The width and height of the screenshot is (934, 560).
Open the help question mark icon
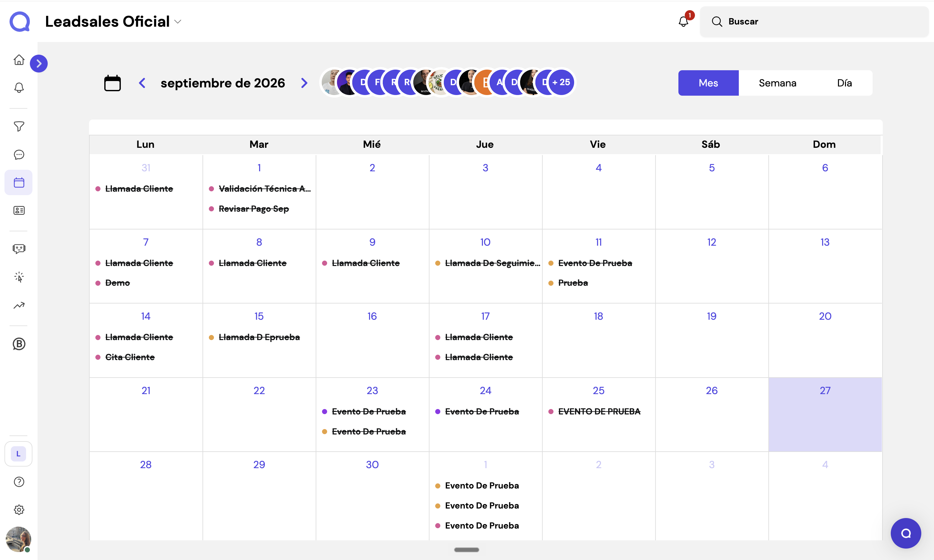pos(19,482)
